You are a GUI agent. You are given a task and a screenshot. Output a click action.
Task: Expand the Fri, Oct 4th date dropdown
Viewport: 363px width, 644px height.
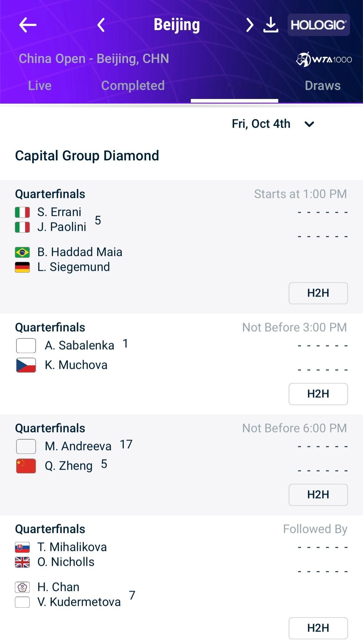[x=261, y=124]
